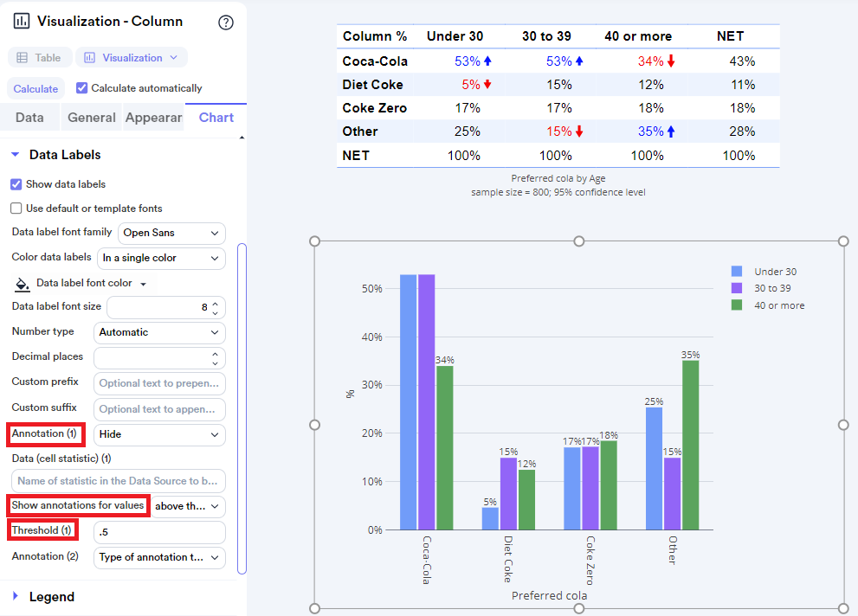Click the Coke Zero row label
858x616 pixels.
tap(374, 108)
